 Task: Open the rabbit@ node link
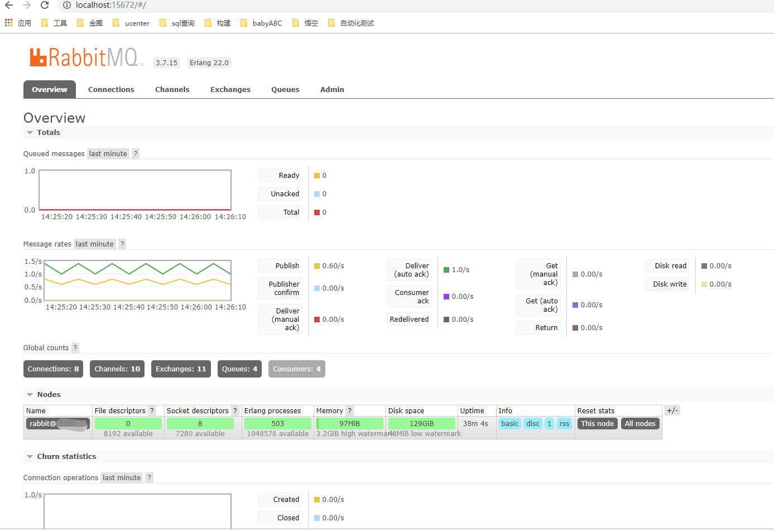tap(58, 424)
